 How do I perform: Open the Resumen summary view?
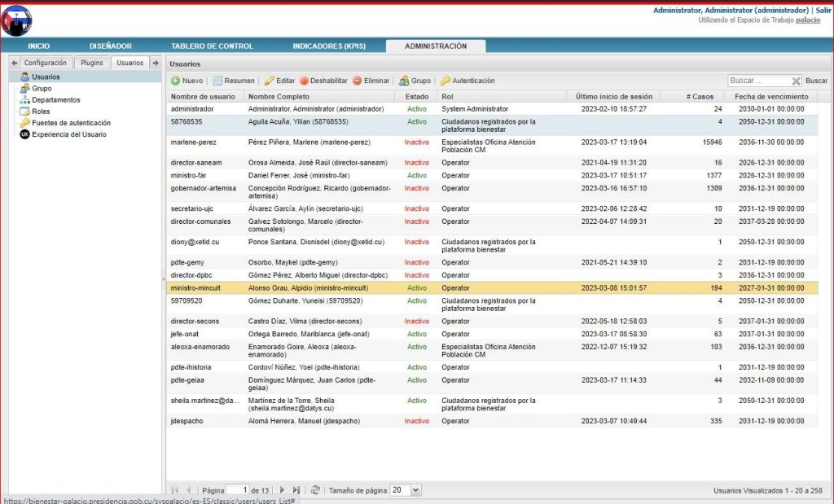tap(234, 81)
